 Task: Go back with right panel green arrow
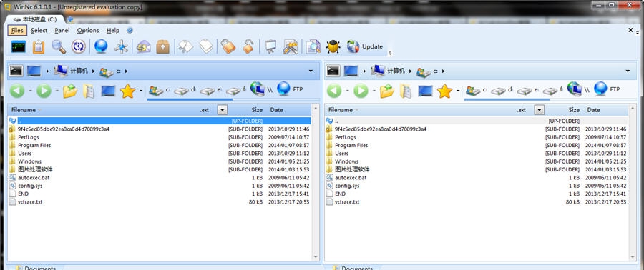tap(334, 91)
